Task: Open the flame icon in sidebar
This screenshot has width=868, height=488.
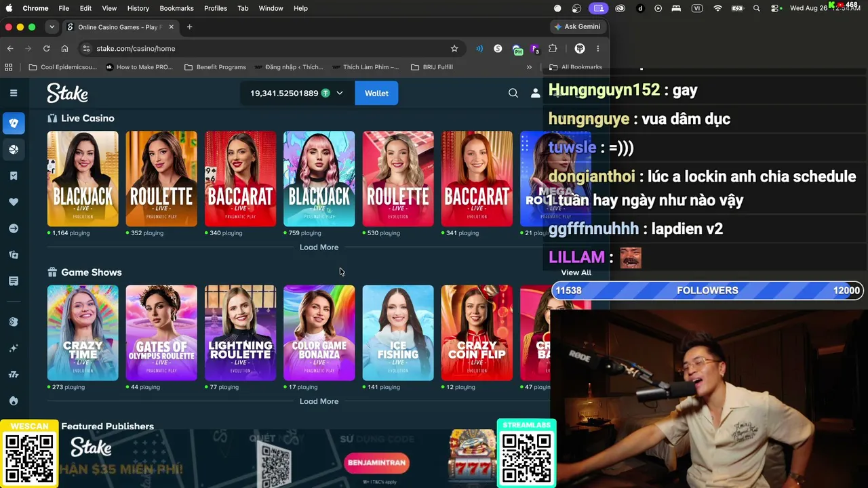Action: (14, 401)
